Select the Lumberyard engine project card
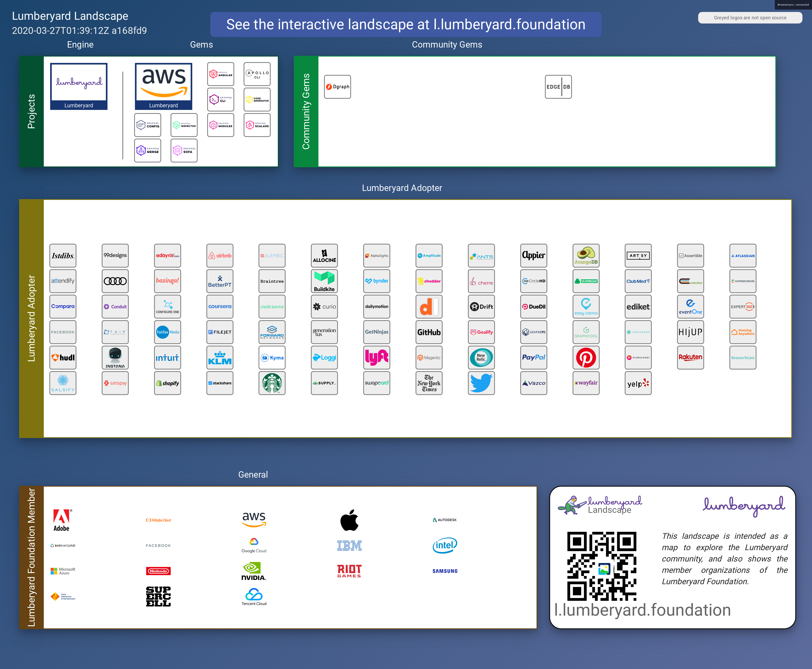Image resolution: width=812 pixels, height=669 pixels. tap(79, 86)
